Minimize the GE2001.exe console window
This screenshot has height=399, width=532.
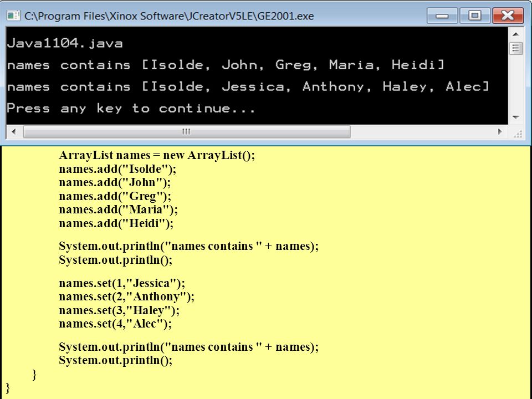tap(442, 16)
